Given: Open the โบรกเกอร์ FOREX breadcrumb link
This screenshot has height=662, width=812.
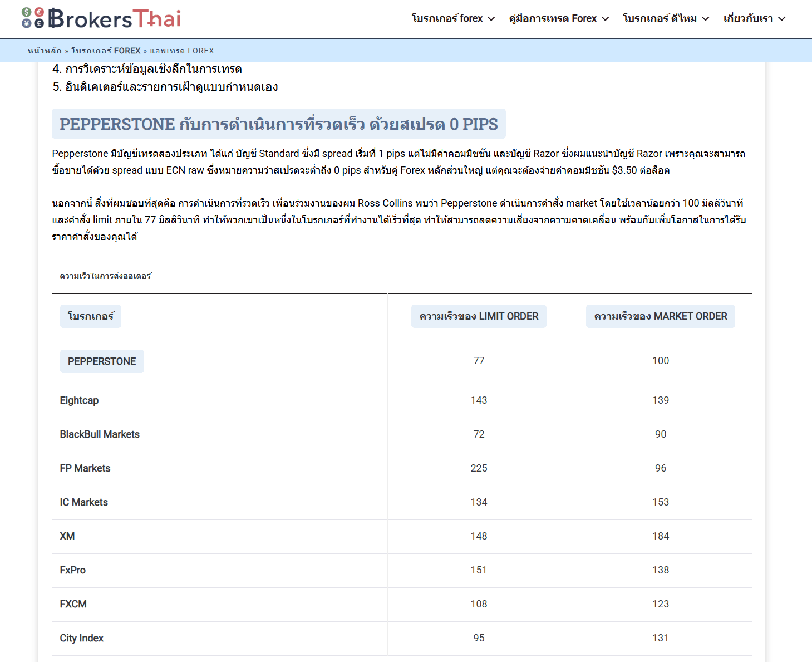Looking at the screenshot, I should point(106,51).
